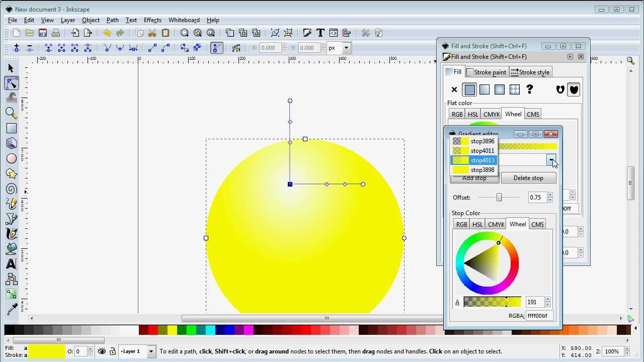Open the coordinate units dropdown
The width and height of the screenshot is (644, 362).
coord(346,48)
